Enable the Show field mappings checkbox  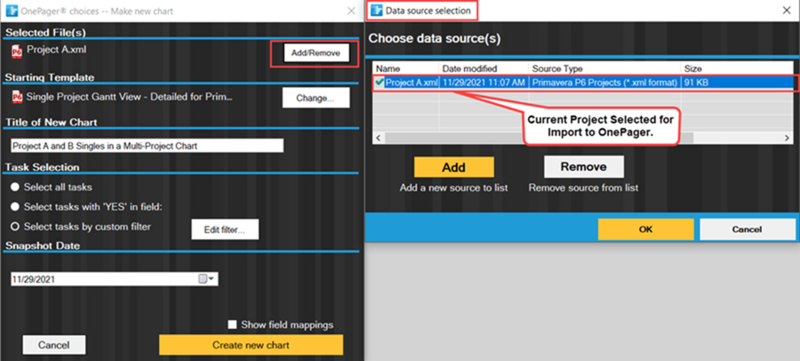(x=232, y=325)
